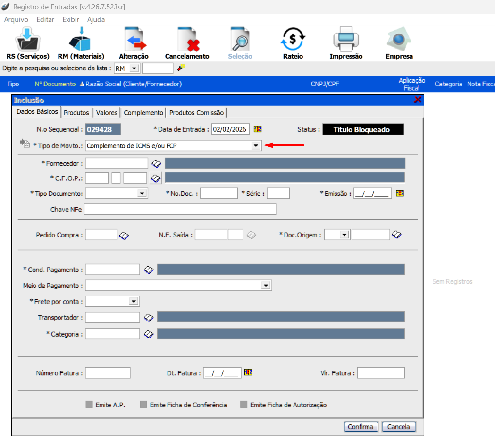
Task: Enable the Emite A.P. checkbox
Action: [x=89, y=405]
